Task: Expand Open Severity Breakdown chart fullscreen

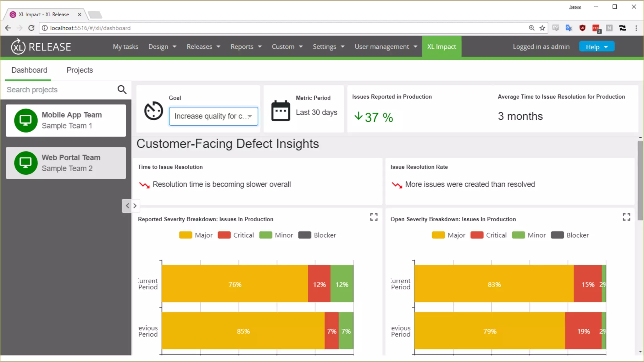Action: point(626,217)
